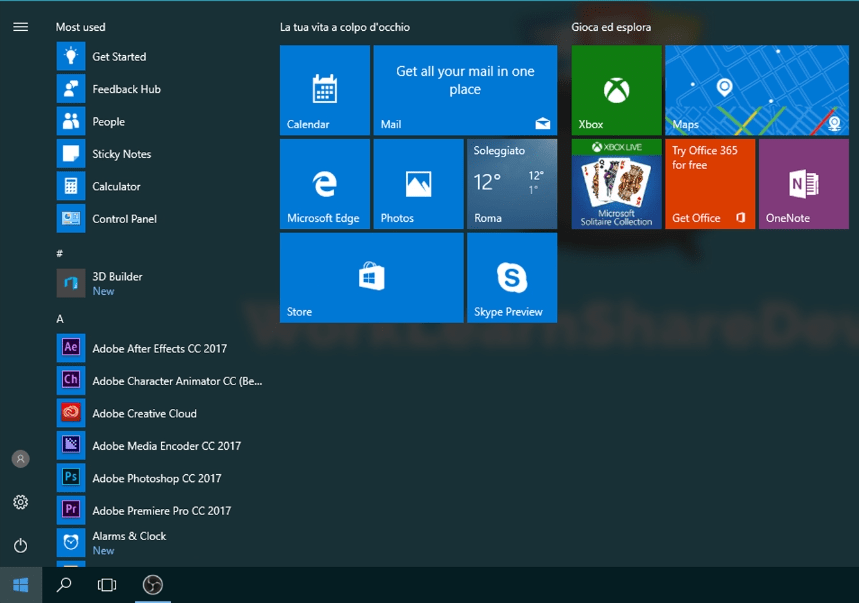Click the 'Most used' heading
This screenshot has height=603, width=859.
pos(81,27)
